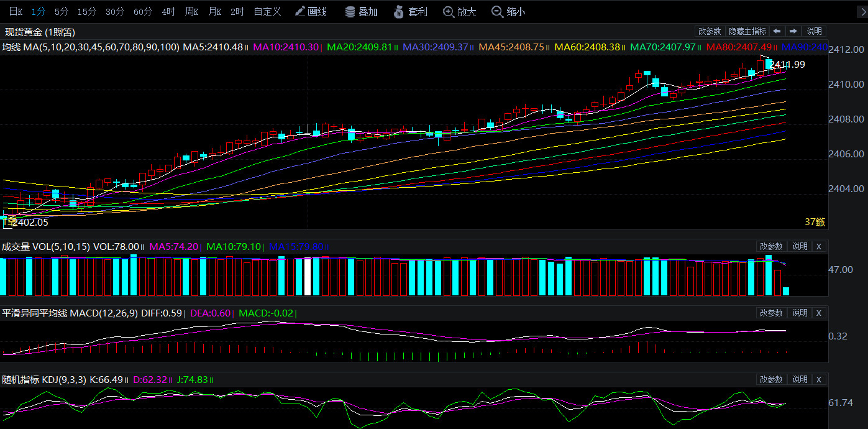Click 改参数 in the MACD panel
This screenshot has width=868, height=429.
click(x=772, y=313)
